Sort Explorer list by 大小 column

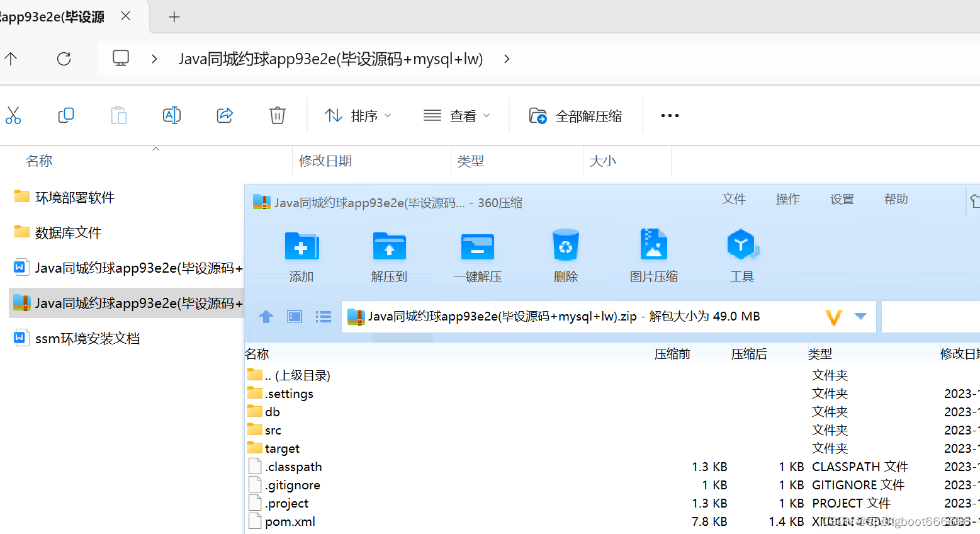[x=602, y=161]
